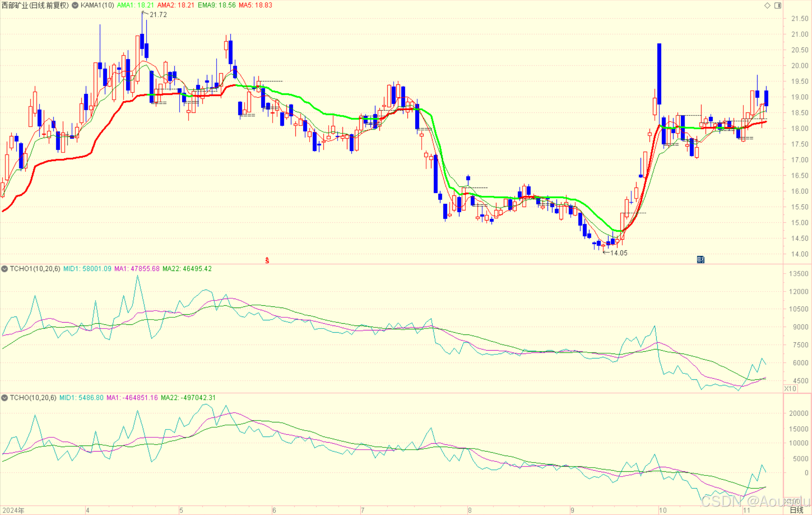
Task: Click the diamond icon at top right
Action: [x=767, y=5]
